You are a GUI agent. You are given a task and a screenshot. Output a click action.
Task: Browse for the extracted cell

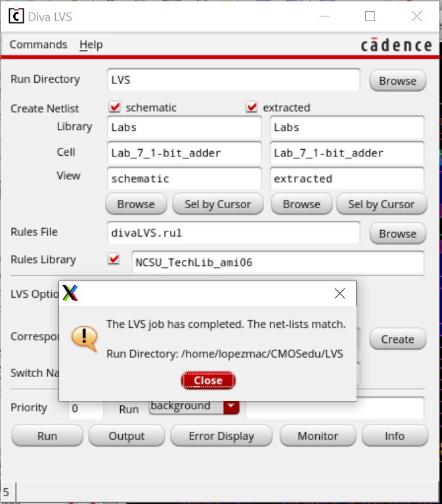point(301,204)
